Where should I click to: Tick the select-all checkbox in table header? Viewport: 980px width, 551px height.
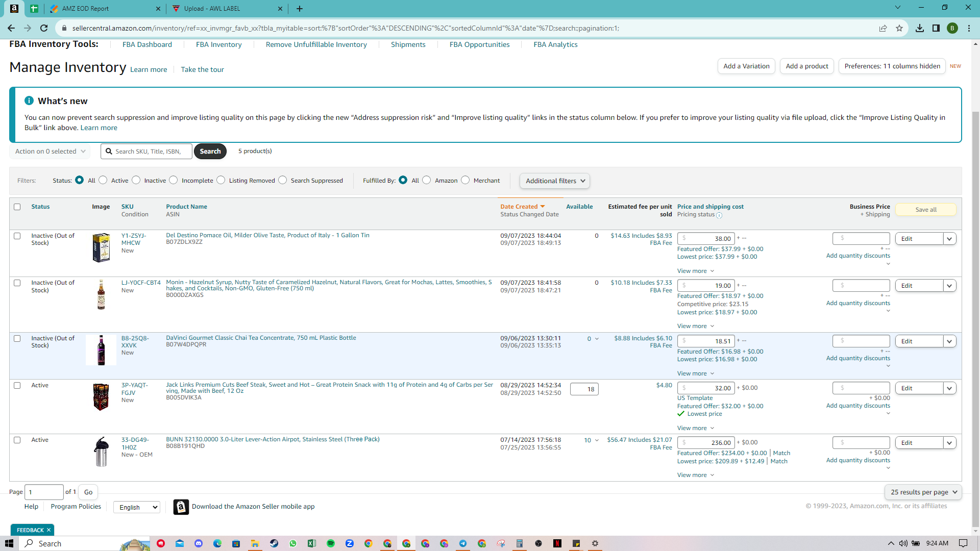click(x=17, y=207)
